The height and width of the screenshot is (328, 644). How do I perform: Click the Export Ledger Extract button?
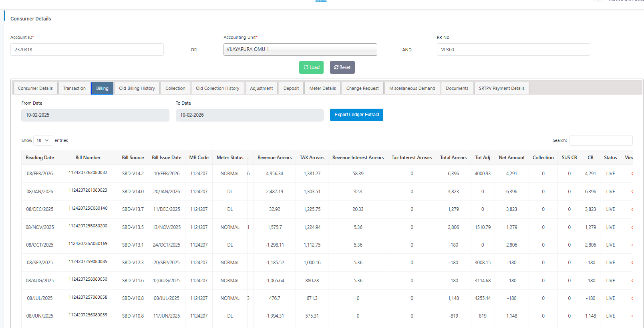(x=356, y=115)
